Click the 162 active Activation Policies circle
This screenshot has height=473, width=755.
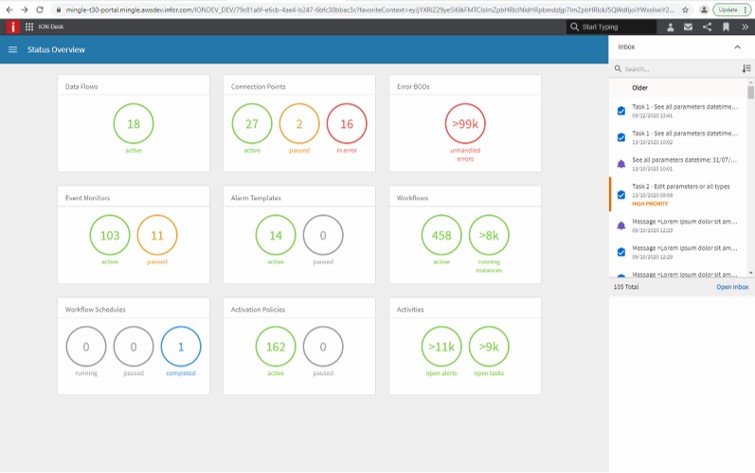(275, 346)
